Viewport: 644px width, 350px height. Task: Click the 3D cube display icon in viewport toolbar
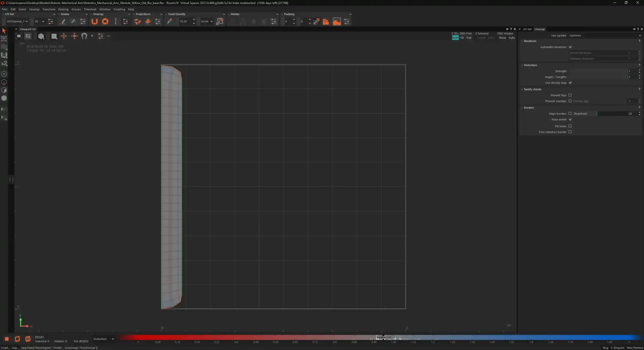tap(41, 36)
